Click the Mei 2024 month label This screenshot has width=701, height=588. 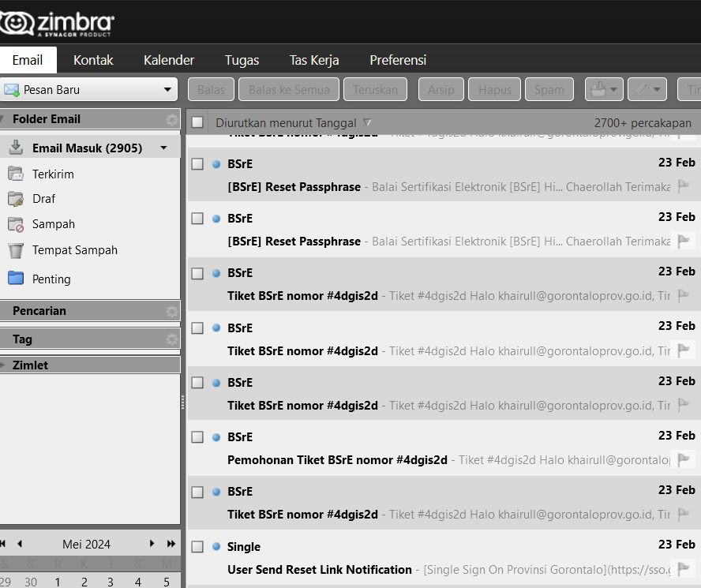click(86, 544)
